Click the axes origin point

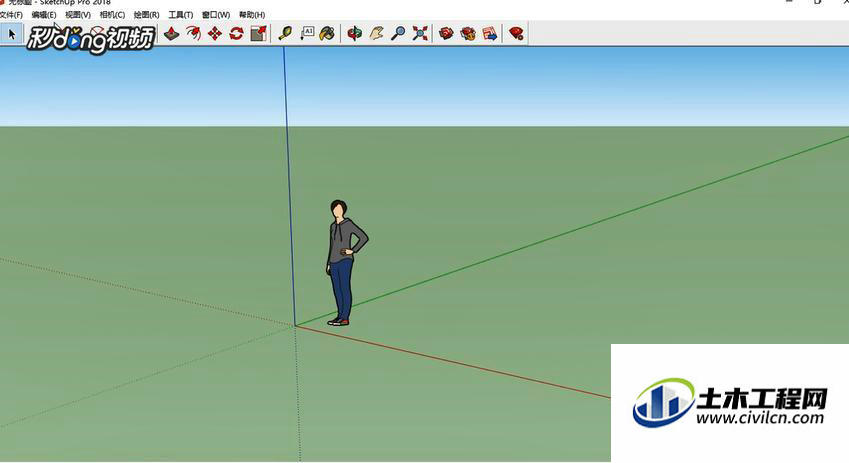coord(295,325)
